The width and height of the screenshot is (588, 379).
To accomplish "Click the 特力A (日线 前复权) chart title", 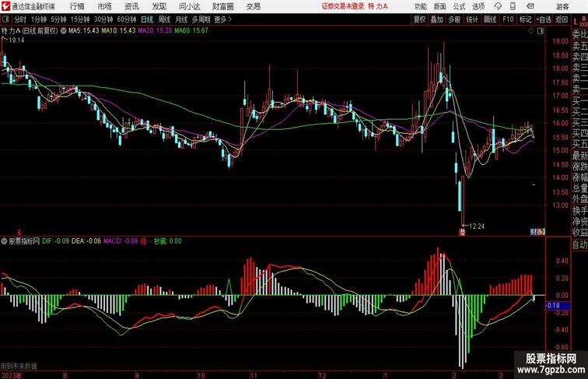I will coord(30,31).
